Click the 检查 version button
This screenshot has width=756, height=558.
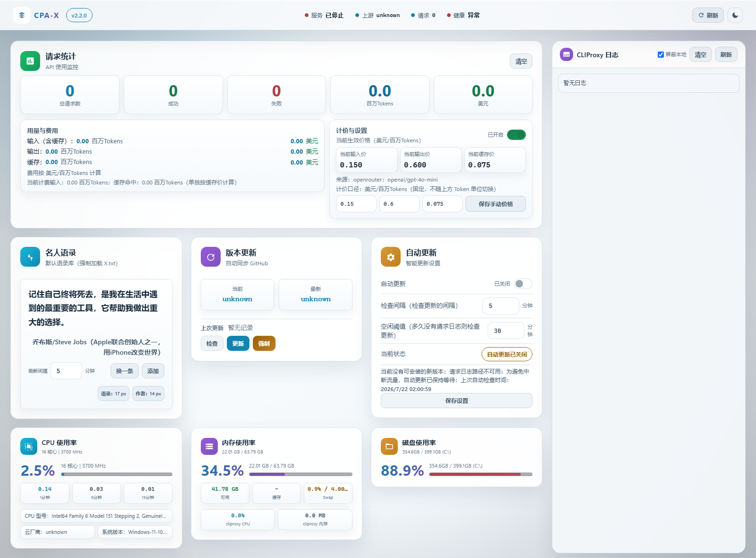point(212,343)
